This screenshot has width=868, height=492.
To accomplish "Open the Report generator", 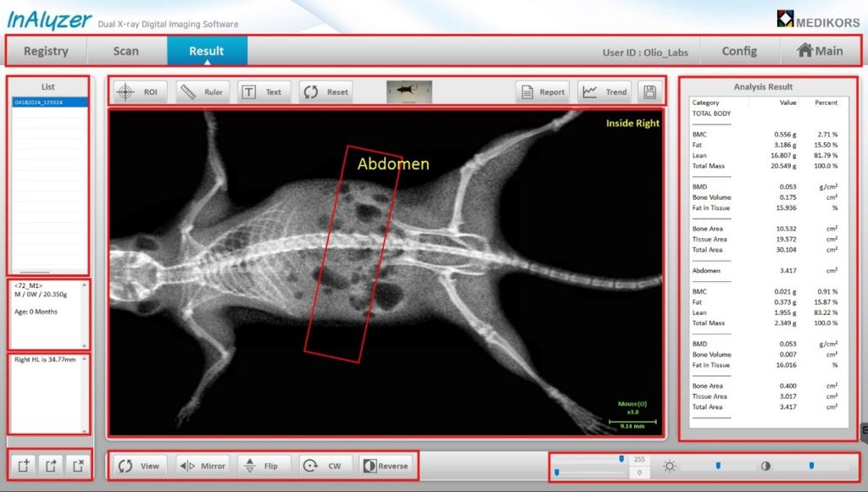I will click(542, 91).
